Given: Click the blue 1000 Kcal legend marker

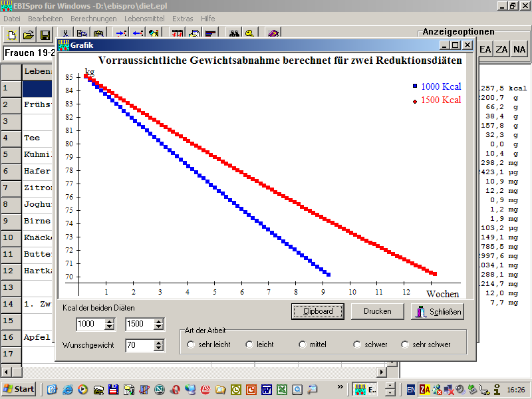Looking at the screenshot, I should coord(415,86).
